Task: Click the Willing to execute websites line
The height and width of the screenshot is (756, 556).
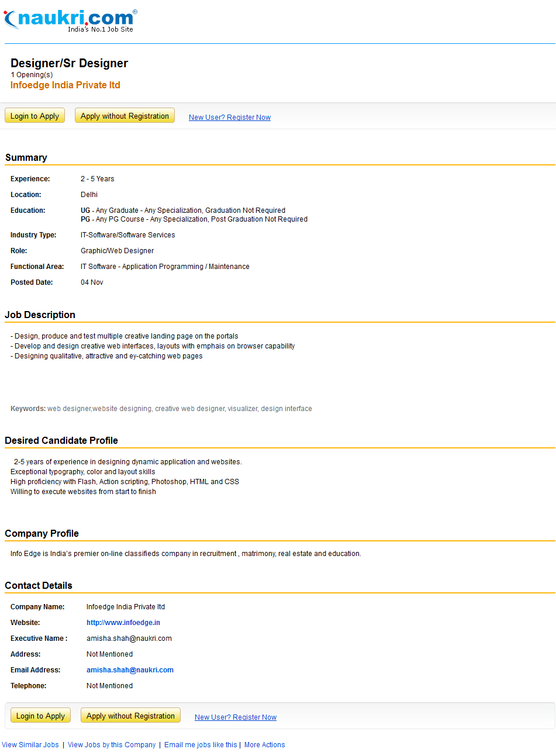Action: coord(83,492)
